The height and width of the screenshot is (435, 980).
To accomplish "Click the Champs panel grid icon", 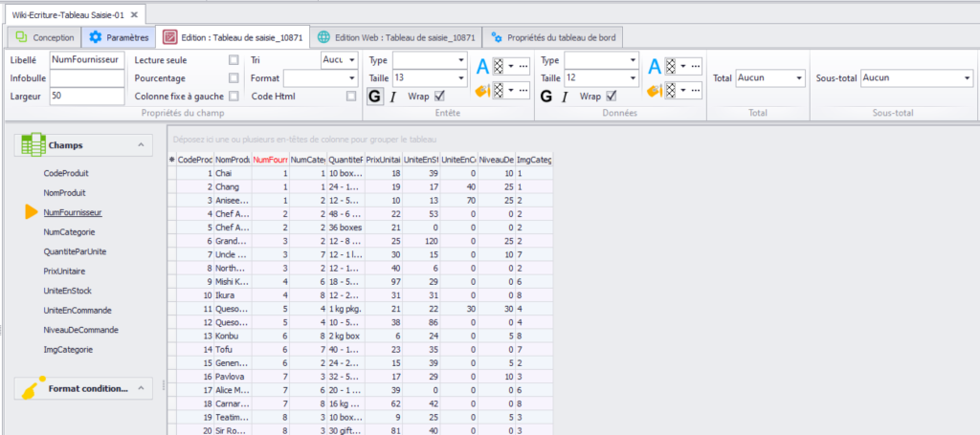I will click(33, 144).
